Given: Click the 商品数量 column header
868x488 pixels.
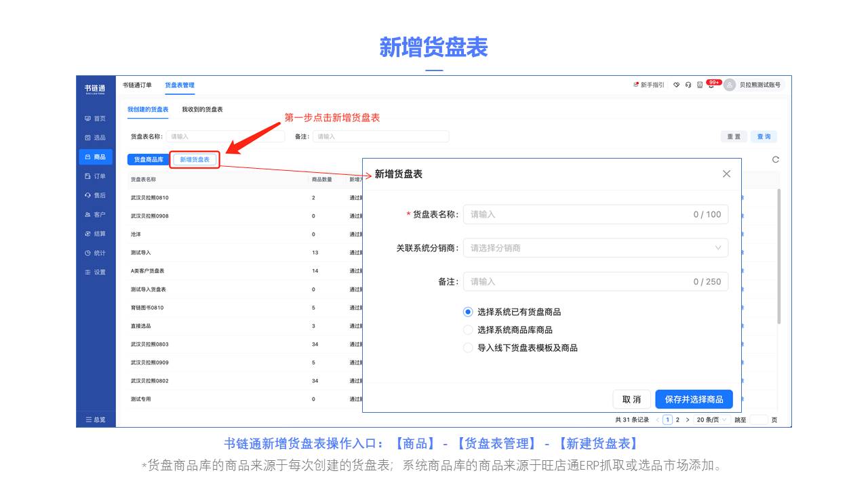Looking at the screenshot, I should click(x=322, y=180).
